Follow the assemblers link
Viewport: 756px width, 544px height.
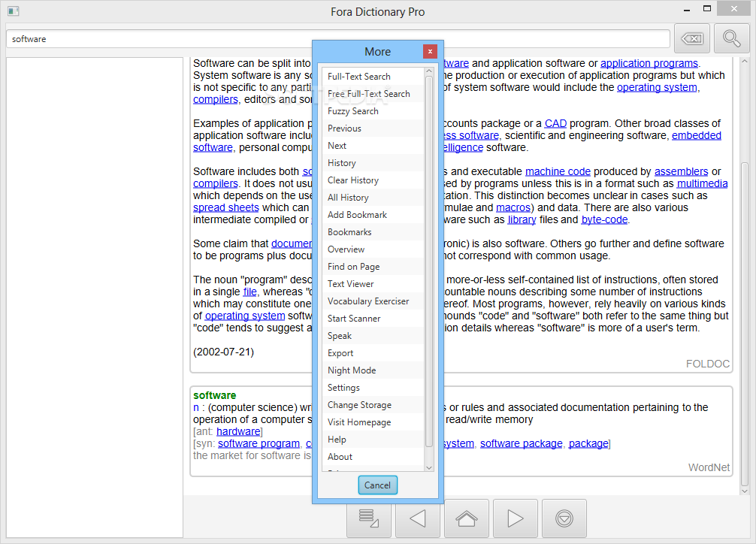pyautogui.click(x=681, y=171)
